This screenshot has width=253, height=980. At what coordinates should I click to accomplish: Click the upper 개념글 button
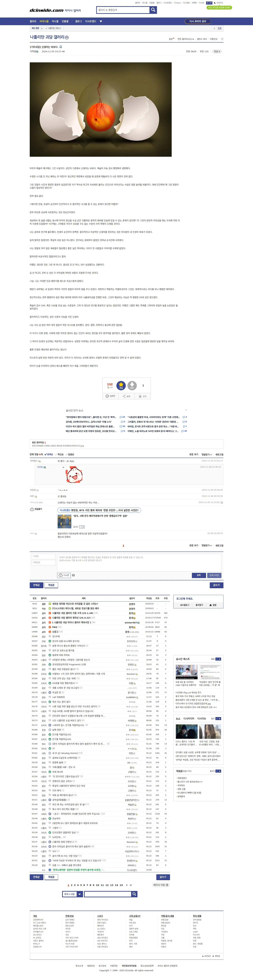pyautogui.click(x=51, y=585)
